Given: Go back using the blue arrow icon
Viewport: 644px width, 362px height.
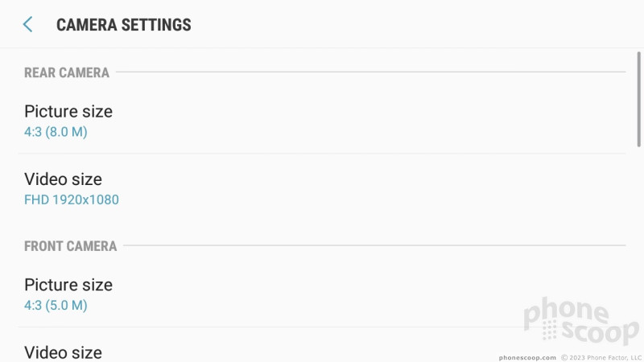Looking at the screenshot, I should coord(27,25).
